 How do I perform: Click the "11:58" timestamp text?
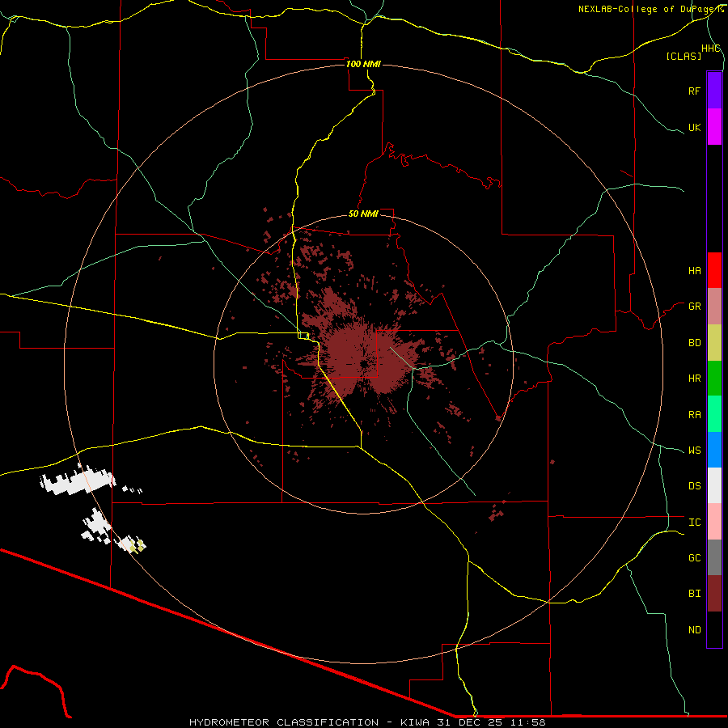click(x=528, y=722)
